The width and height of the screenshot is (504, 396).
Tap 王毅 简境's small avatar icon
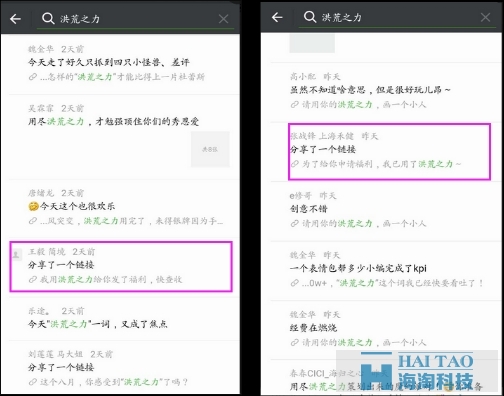16,255
